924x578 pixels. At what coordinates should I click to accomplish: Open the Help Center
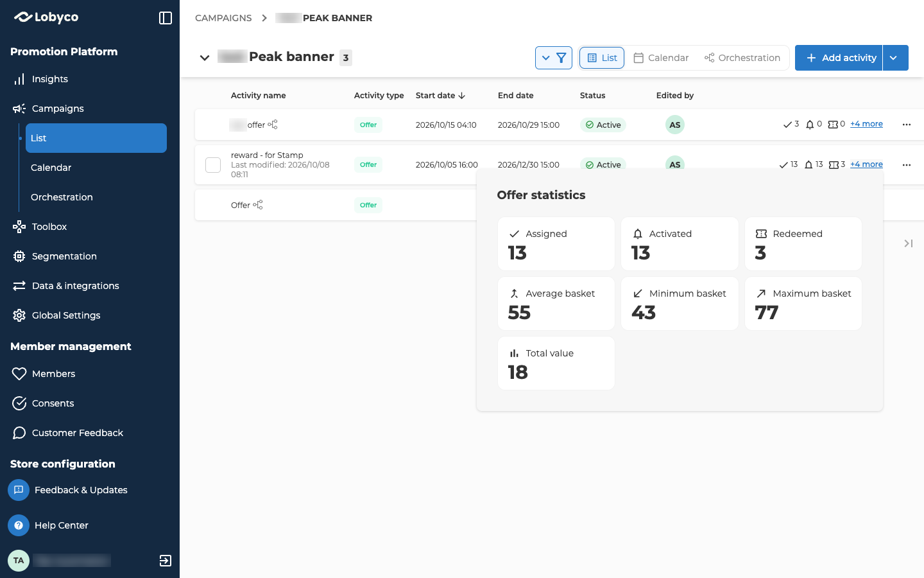(x=49, y=525)
